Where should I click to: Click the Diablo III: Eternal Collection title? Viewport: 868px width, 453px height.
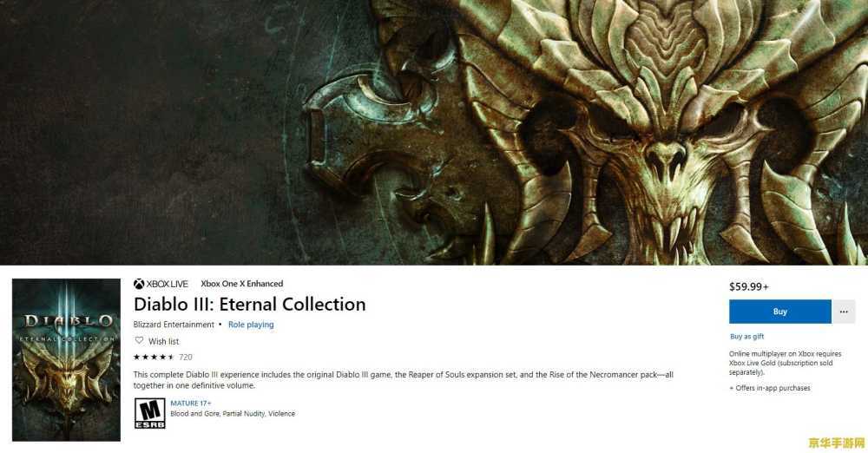pos(250,304)
